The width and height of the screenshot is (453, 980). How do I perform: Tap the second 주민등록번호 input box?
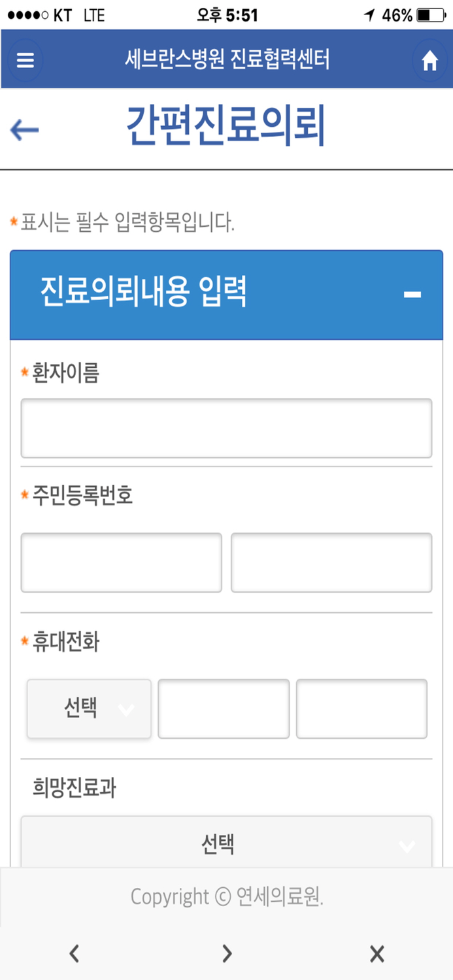(x=331, y=562)
